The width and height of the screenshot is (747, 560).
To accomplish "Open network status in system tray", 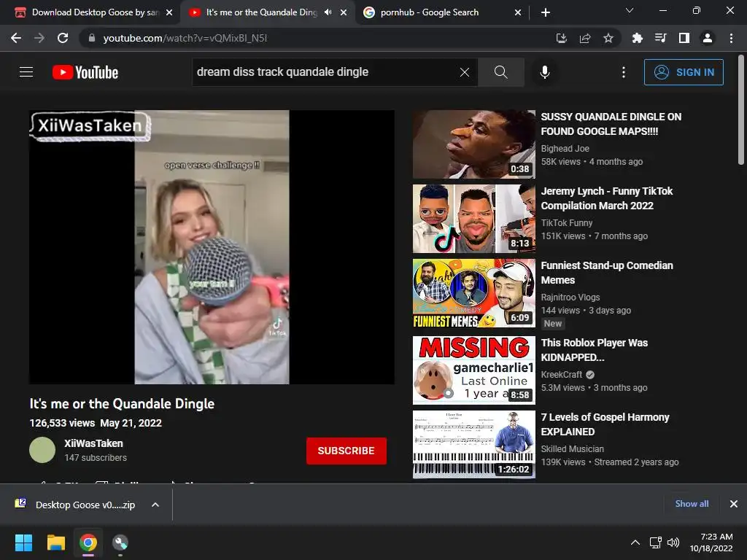I will (x=656, y=542).
